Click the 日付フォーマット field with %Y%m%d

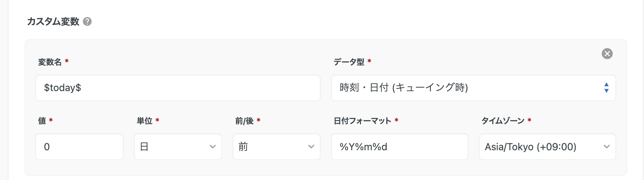click(399, 147)
